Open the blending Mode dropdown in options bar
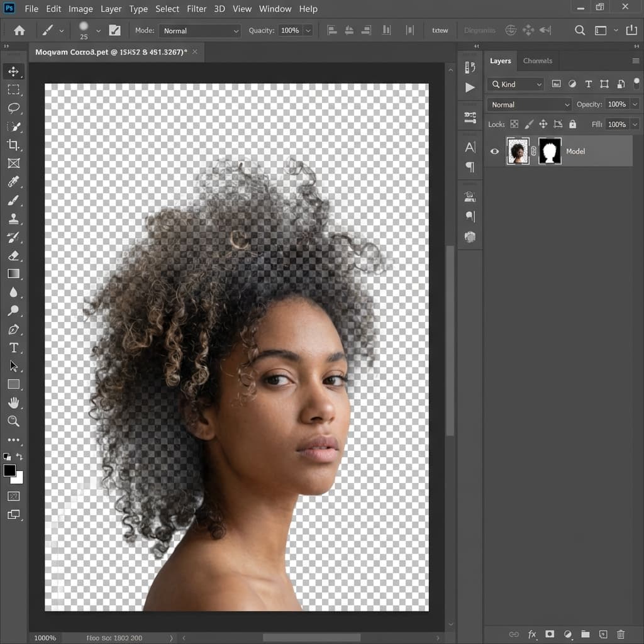 [x=199, y=30]
